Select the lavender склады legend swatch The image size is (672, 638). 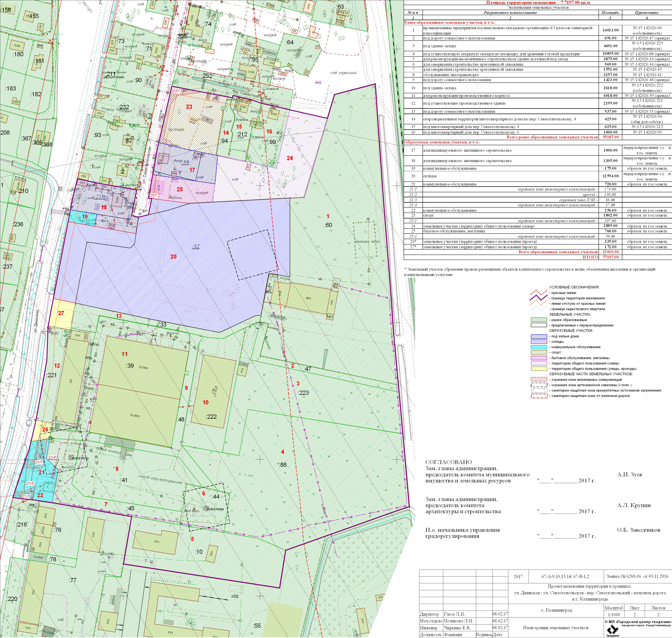click(539, 342)
